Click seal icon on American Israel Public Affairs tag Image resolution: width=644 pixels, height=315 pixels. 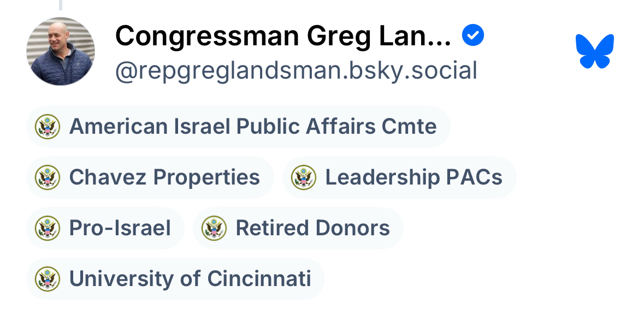click(x=48, y=127)
